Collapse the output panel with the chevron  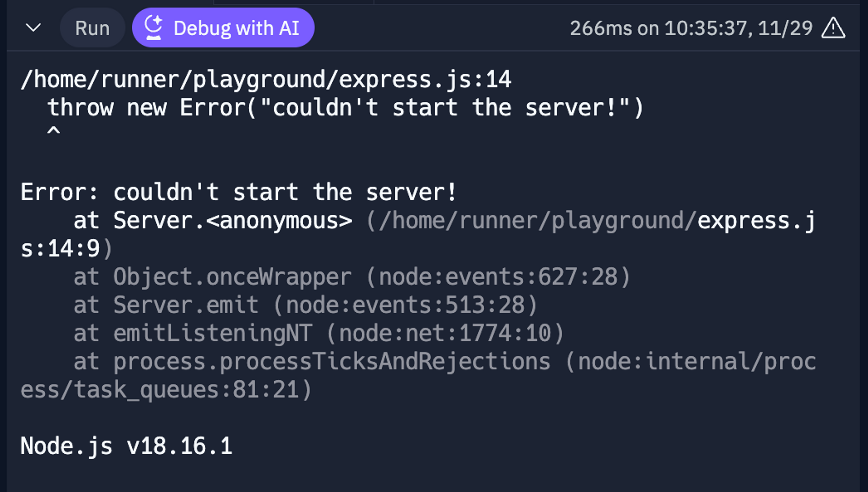pos(33,28)
